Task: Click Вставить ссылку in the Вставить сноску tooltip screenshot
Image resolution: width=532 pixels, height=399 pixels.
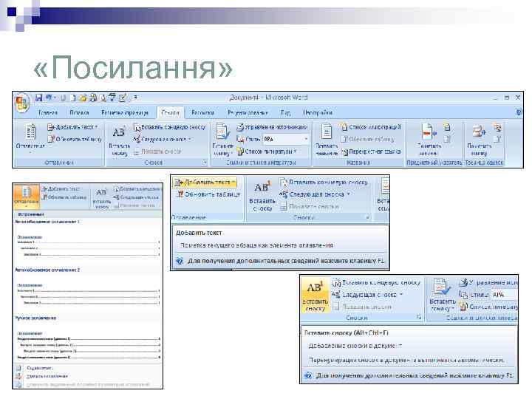Action: (x=443, y=295)
